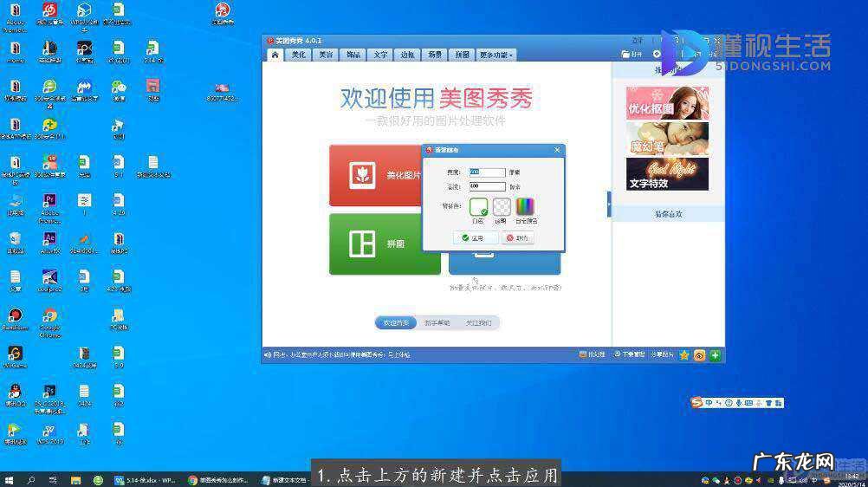Image resolution: width=868 pixels, height=487 pixels.
Task: Open the 文字特效 thumbnail
Action: [x=667, y=174]
